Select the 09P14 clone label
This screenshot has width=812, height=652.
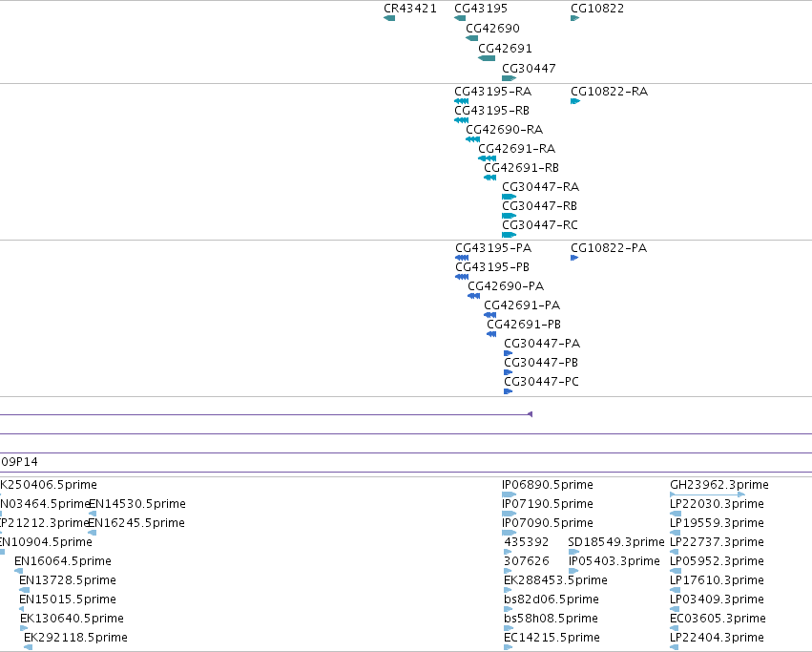19,462
